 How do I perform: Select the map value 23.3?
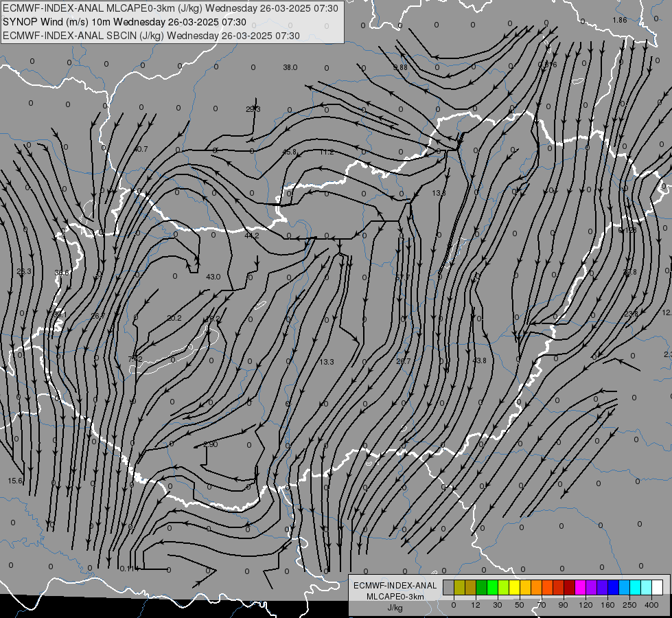pyautogui.click(x=24, y=271)
